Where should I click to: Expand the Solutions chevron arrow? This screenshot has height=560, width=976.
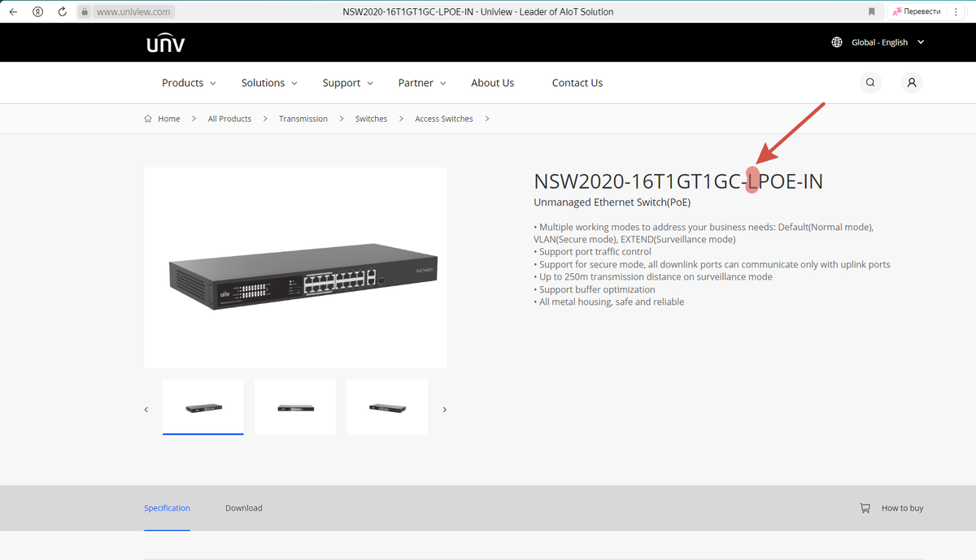point(294,84)
